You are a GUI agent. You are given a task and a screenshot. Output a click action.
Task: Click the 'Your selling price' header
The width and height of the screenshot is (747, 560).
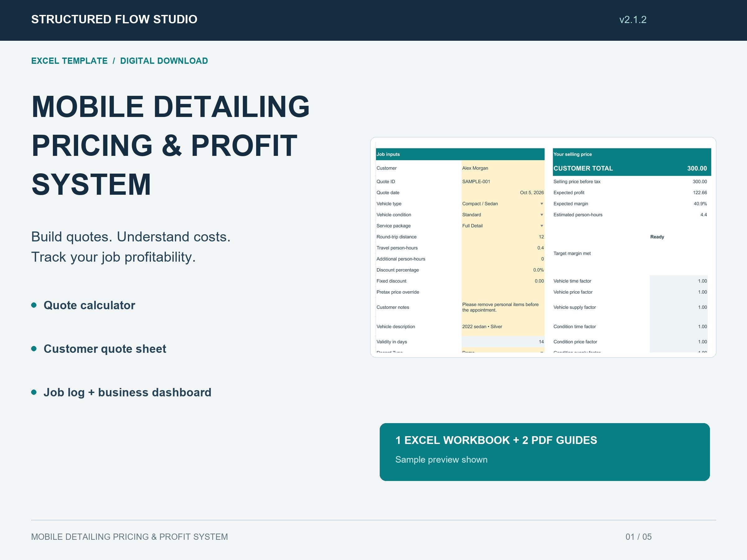click(x=632, y=154)
